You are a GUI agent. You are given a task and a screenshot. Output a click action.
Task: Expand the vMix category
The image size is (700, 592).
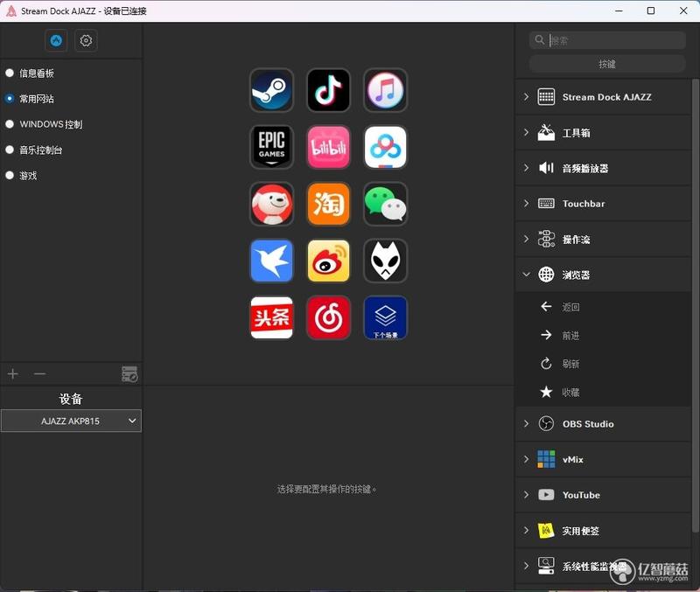(605, 459)
